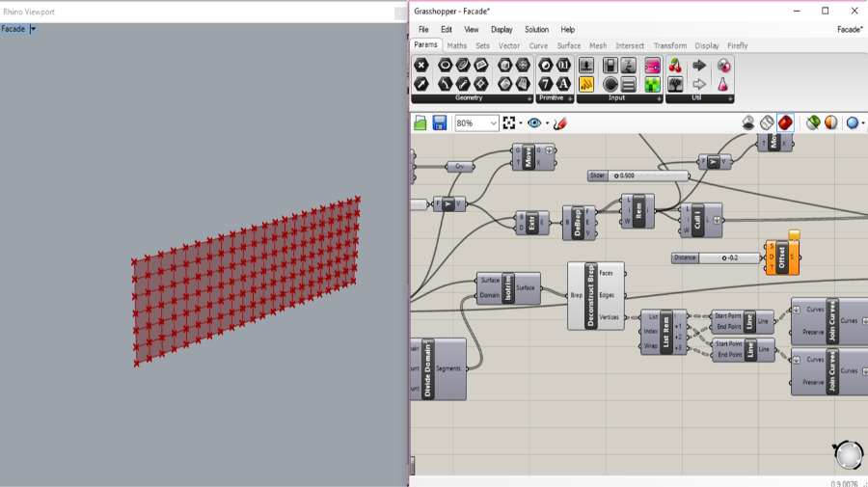Open the Edit menu
The height and width of the screenshot is (487, 868).
point(447,29)
